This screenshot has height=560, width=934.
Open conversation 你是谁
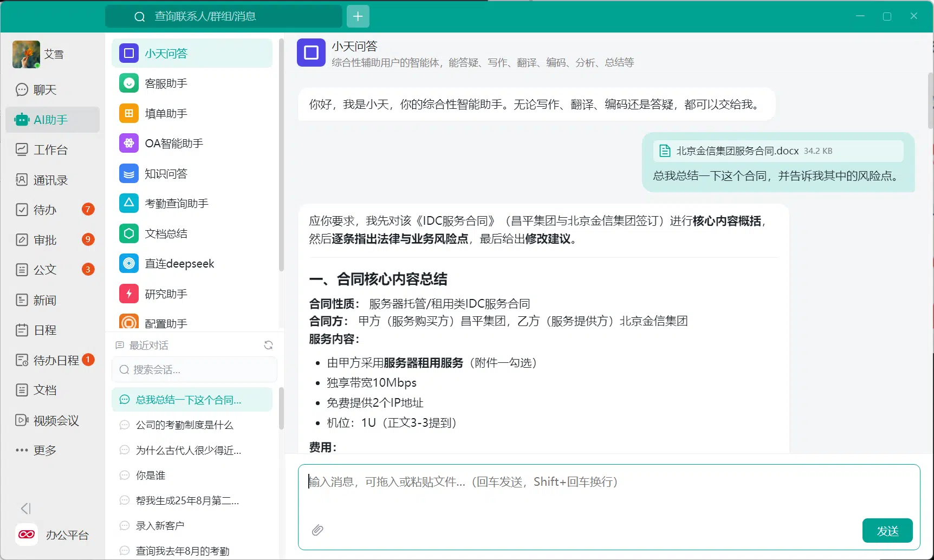192,476
